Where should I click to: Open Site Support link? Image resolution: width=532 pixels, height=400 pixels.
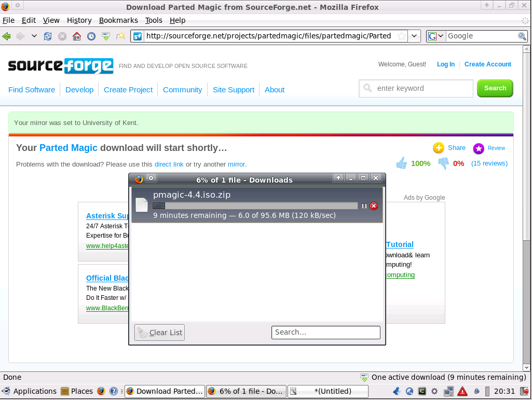[234, 90]
